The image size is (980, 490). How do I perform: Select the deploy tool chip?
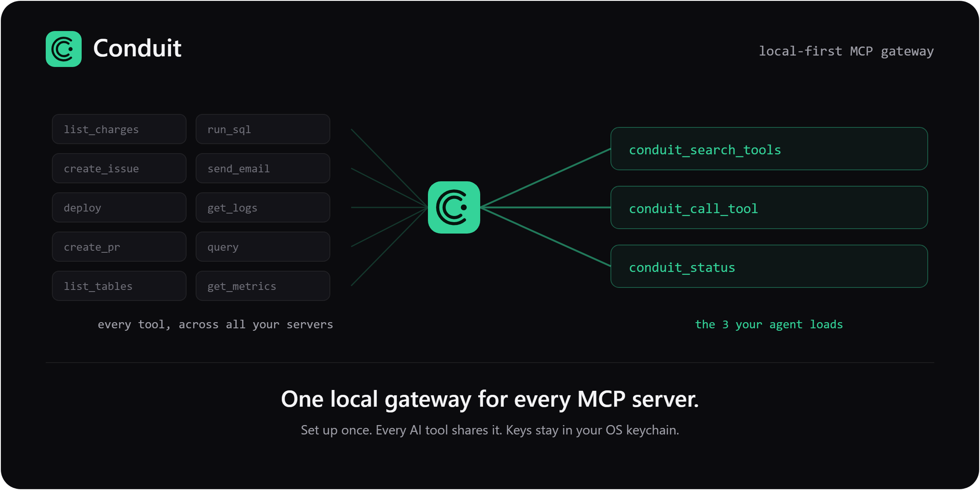tap(119, 207)
